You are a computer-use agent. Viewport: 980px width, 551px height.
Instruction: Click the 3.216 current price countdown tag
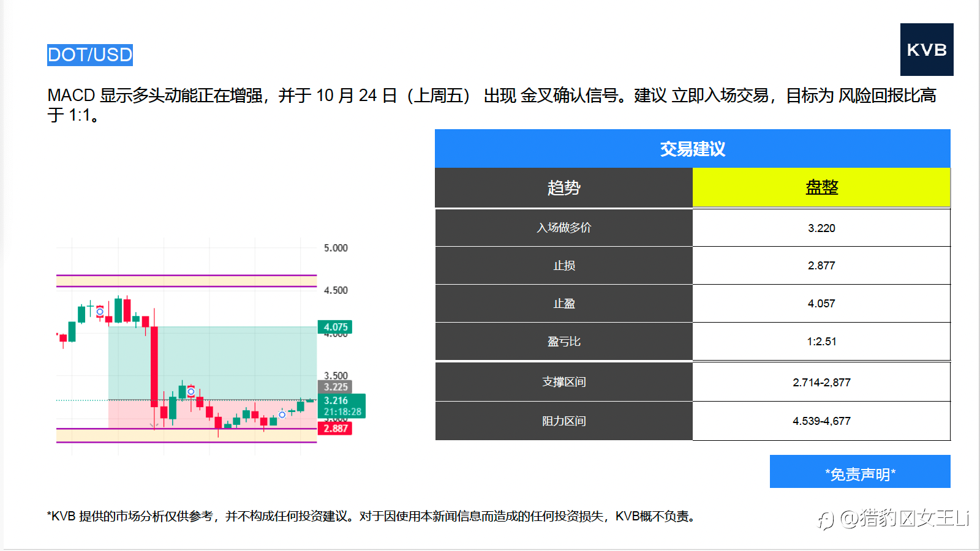tap(342, 406)
